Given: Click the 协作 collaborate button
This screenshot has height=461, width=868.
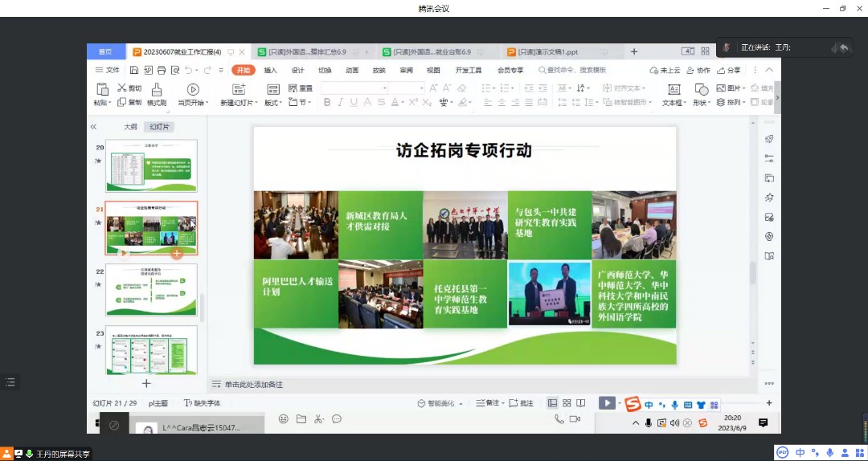Looking at the screenshot, I should [x=698, y=71].
